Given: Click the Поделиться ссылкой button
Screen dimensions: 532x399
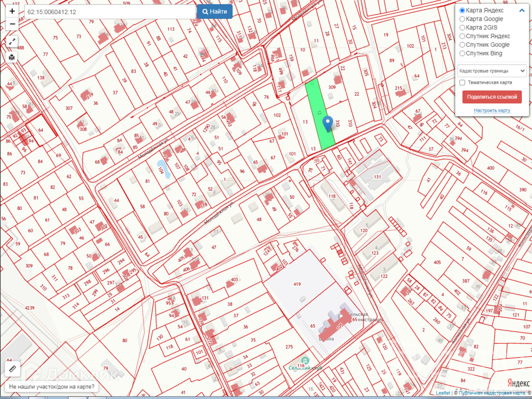Looking at the screenshot, I should (492, 97).
